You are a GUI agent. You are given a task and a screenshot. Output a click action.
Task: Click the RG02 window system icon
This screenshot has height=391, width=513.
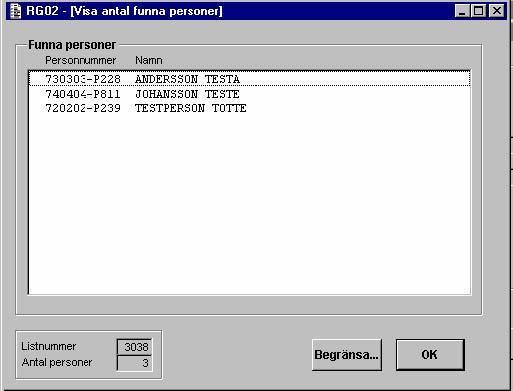(x=15, y=11)
